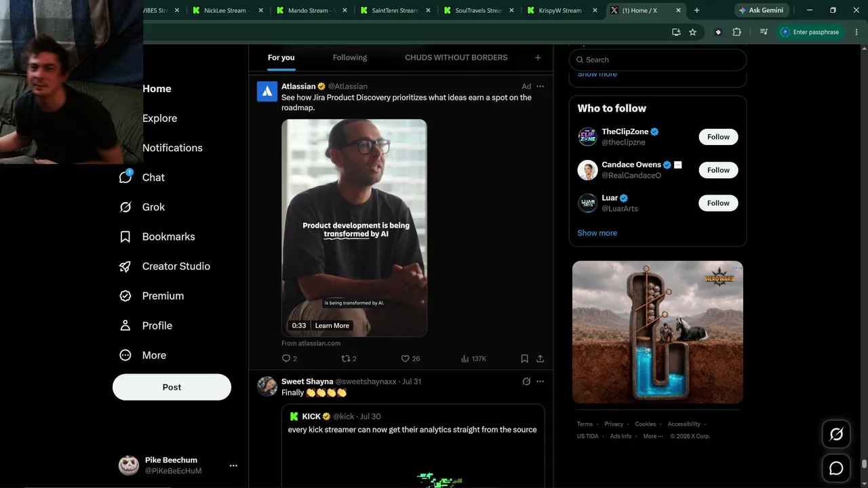
Task: Bookmark the Atlassian ad post
Action: pyautogui.click(x=524, y=359)
